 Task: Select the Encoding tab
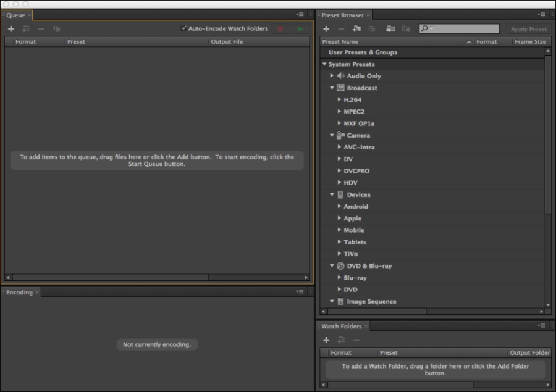(19, 293)
